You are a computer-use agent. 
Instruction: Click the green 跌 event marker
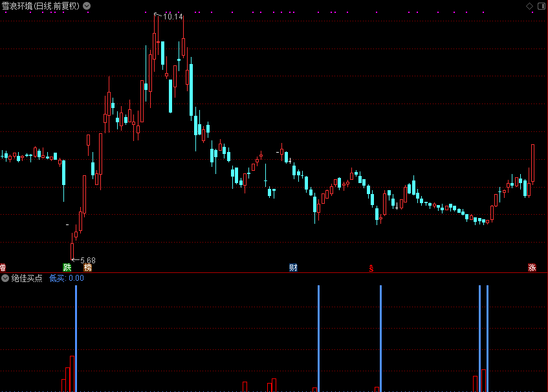click(x=67, y=268)
